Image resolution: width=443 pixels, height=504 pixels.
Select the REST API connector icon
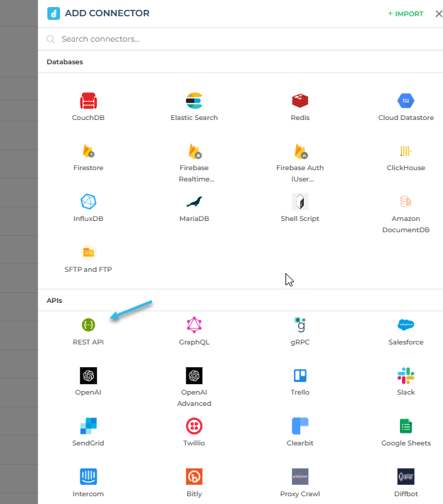coord(88,325)
